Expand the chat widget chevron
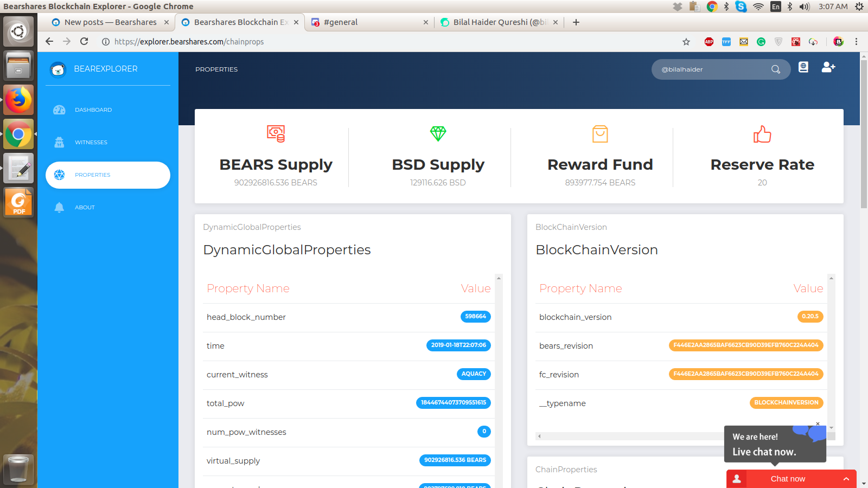Image resolution: width=868 pixels, height=488 pixels. (846, 479)
